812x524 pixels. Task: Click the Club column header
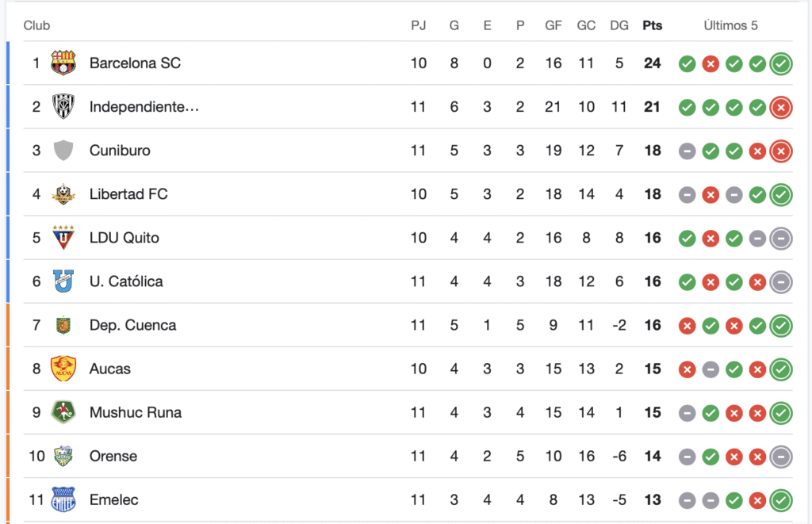pos(36,25)
